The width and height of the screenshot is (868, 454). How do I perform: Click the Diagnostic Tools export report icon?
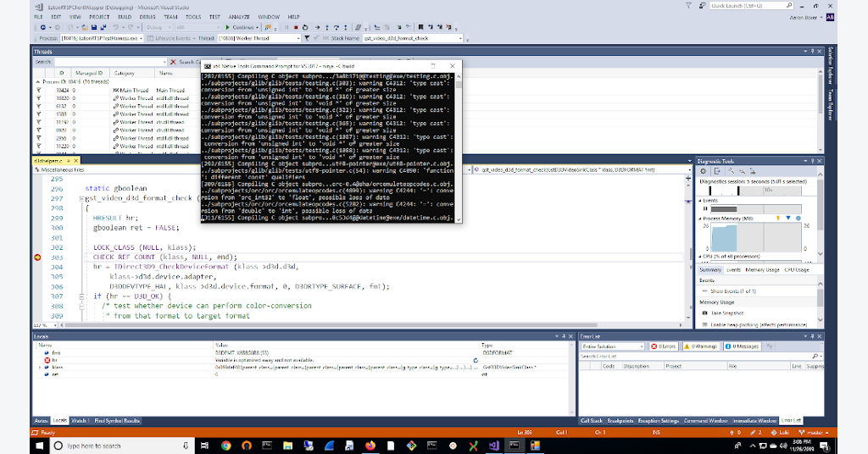(x=717, y=171)
